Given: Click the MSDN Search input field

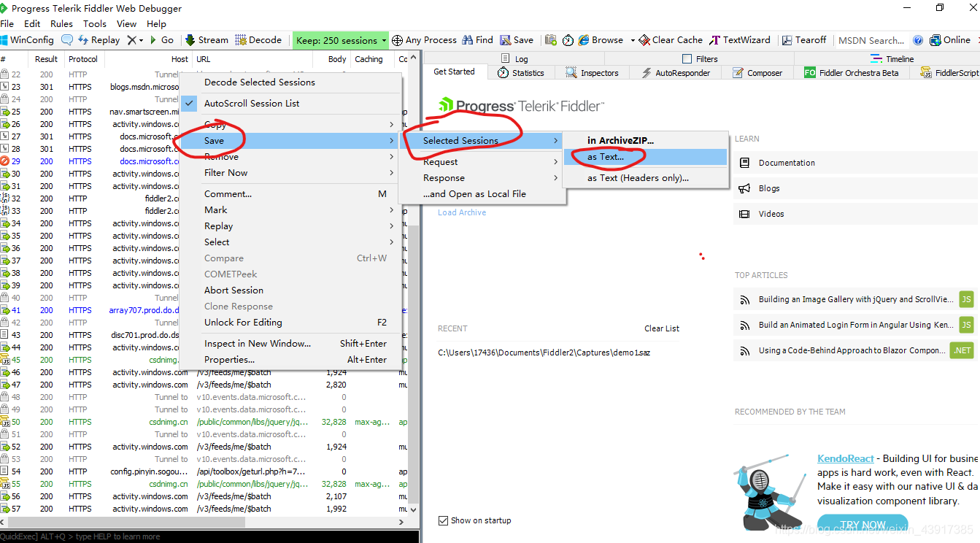Looking at the screenshot, I should [871, 40].
